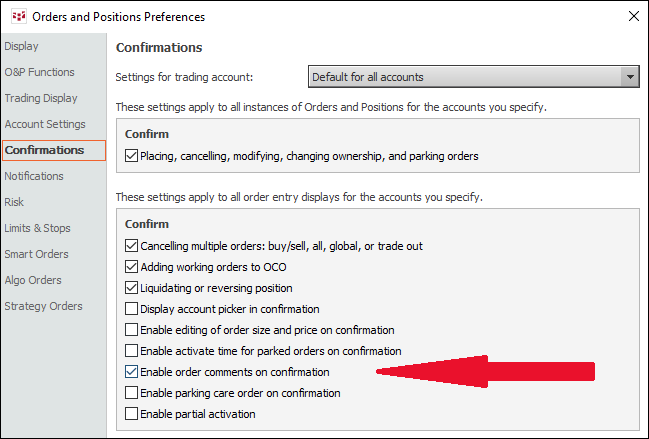Open the O&P Functions section
The image size is (649, 439).
click(x=39, y=72)
